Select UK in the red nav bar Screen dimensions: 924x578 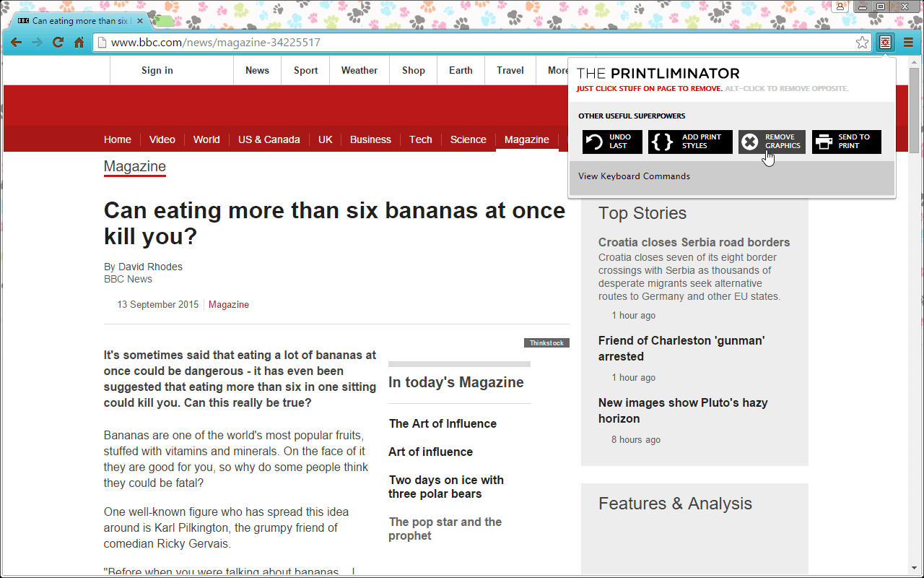click(x=326, y=139)
